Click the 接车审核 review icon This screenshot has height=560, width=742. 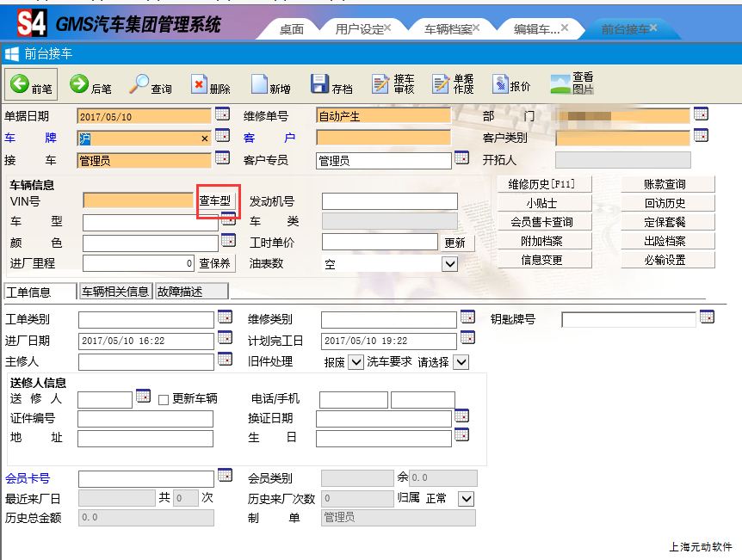pos(381,83)
